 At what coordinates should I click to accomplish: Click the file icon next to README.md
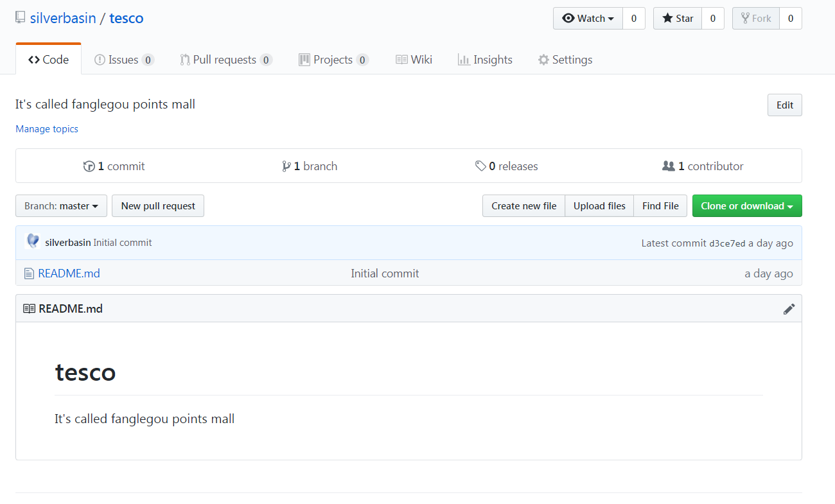coord(29,274)
